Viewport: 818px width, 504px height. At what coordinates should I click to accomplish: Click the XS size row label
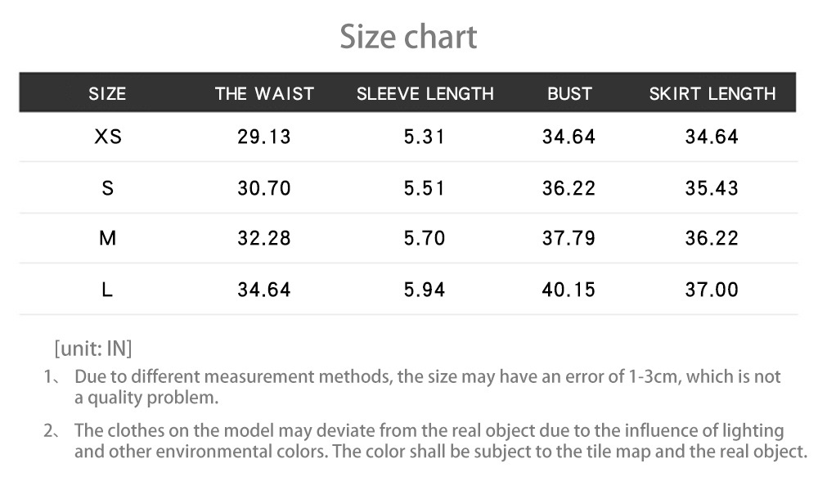(108, 137)
